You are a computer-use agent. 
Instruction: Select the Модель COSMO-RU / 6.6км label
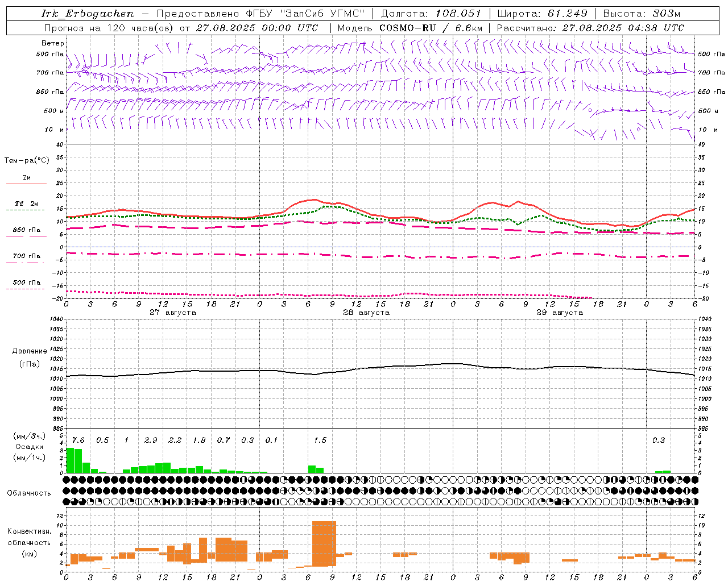(x=410, y=28)
